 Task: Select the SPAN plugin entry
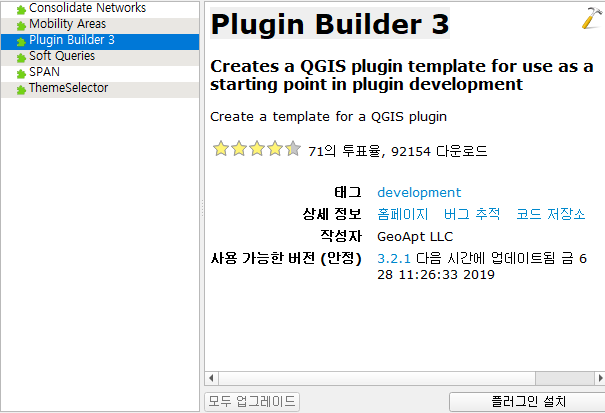click(x=100, y=74)
